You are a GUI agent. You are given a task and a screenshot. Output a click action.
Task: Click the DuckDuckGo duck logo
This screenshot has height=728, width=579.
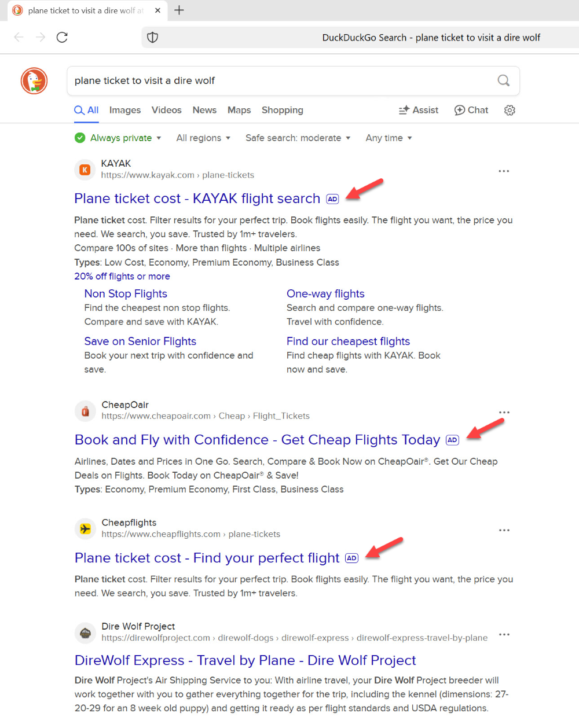tap(34, 81)
